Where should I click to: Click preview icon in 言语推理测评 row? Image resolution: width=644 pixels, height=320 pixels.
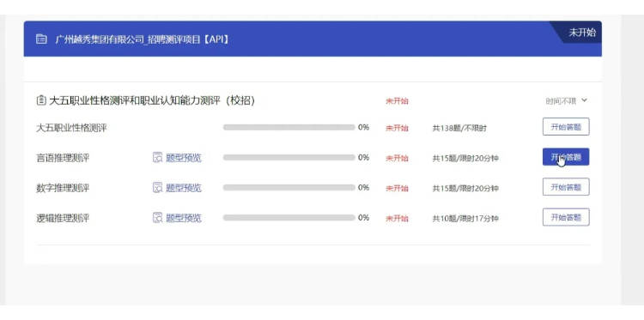158,158
